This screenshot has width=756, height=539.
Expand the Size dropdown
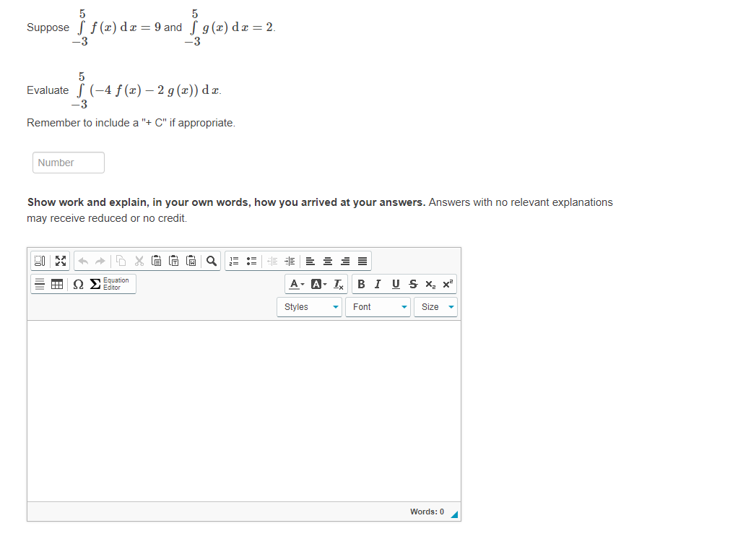click(x=435, y=306)
